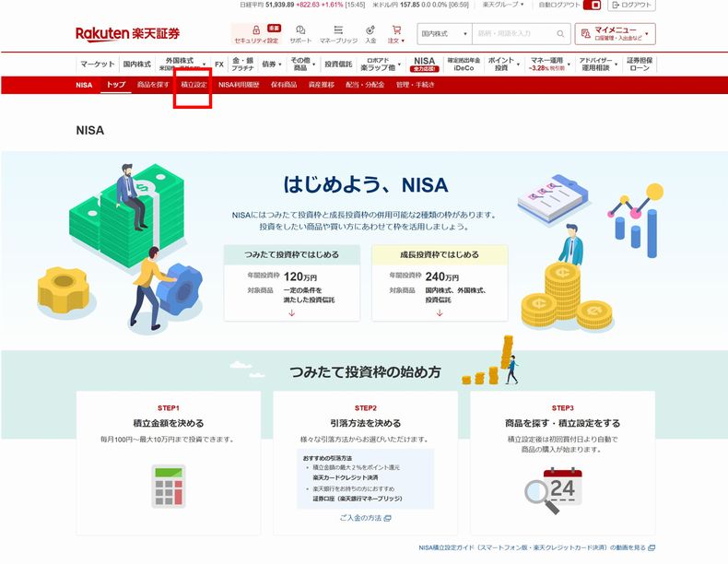Screen dimensions: 728x564
Task: Click down arrow in 成長投資枠 card
Action: click(x=440, y=312)
